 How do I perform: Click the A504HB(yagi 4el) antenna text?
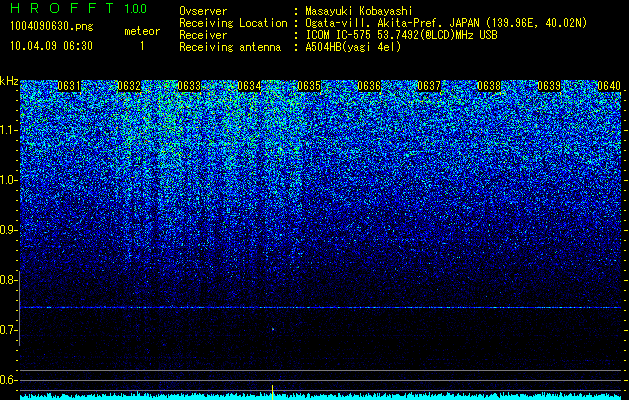click(x=353, y=47)
